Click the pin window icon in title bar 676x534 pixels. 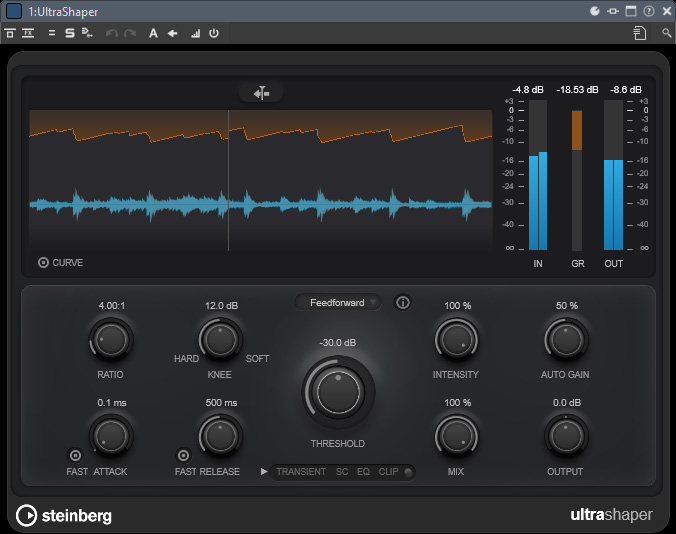click(x=613, y=11)
